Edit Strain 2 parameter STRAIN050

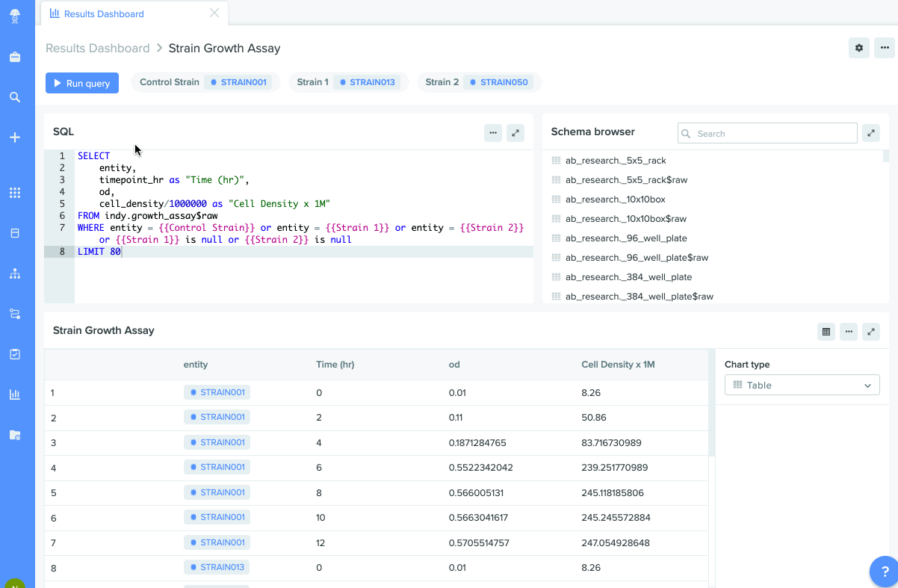coord(498,82)
